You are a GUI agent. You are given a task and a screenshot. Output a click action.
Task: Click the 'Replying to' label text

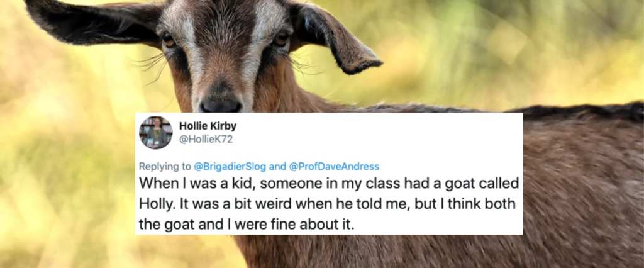pyautogui.click(x=165, y=167)
